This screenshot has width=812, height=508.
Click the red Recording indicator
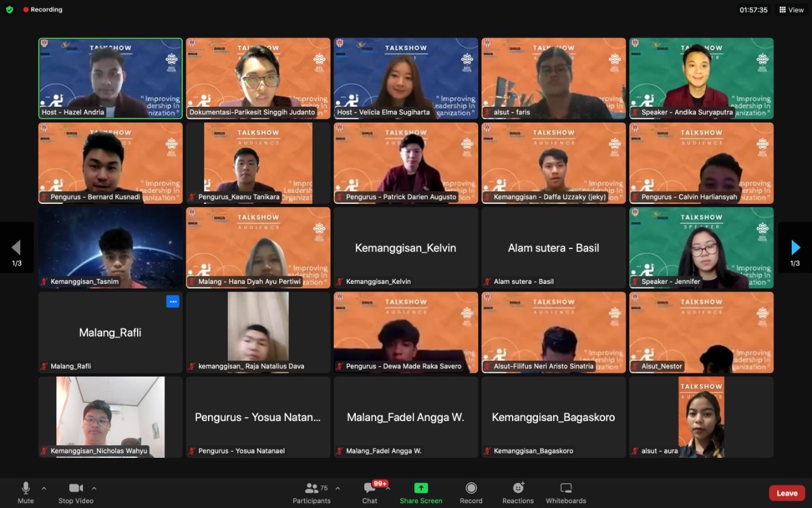tap(43, 10)
